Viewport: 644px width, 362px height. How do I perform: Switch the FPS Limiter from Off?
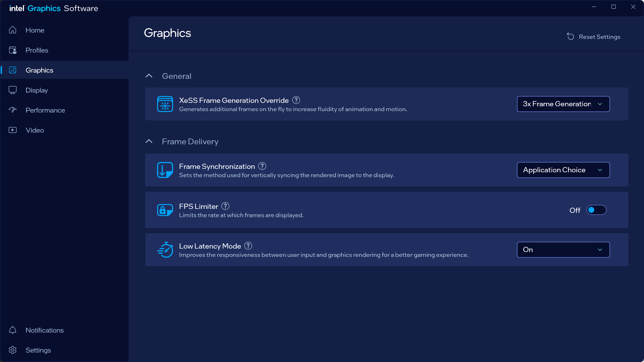pos(597,210)
